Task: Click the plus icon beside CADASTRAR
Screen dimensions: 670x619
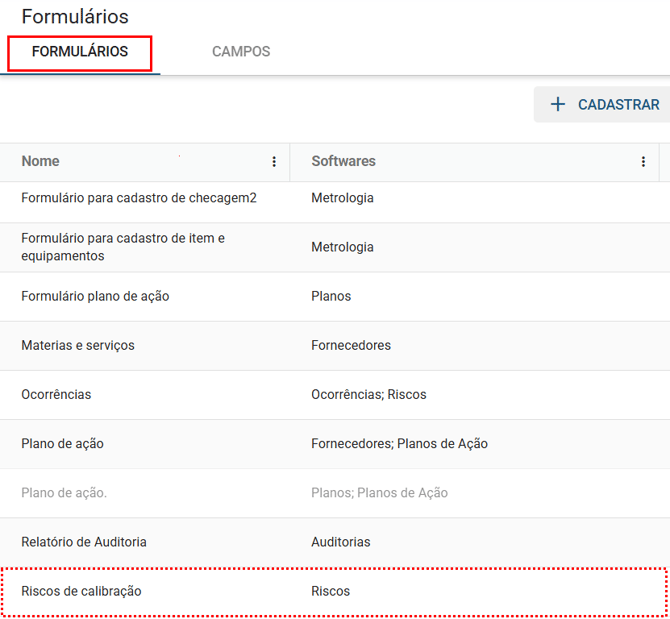Action: (558, 105)
